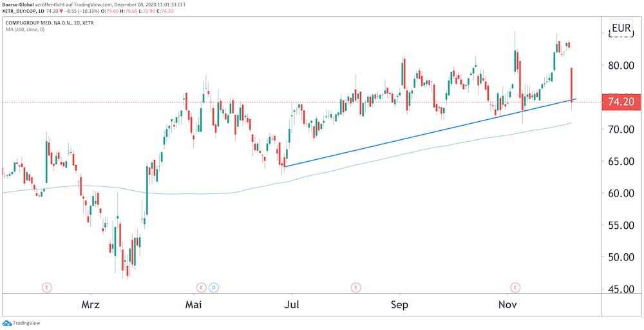644x330 pixels.
Task: Click the blue dividend D marker
Action: click(x=214, y=286)
